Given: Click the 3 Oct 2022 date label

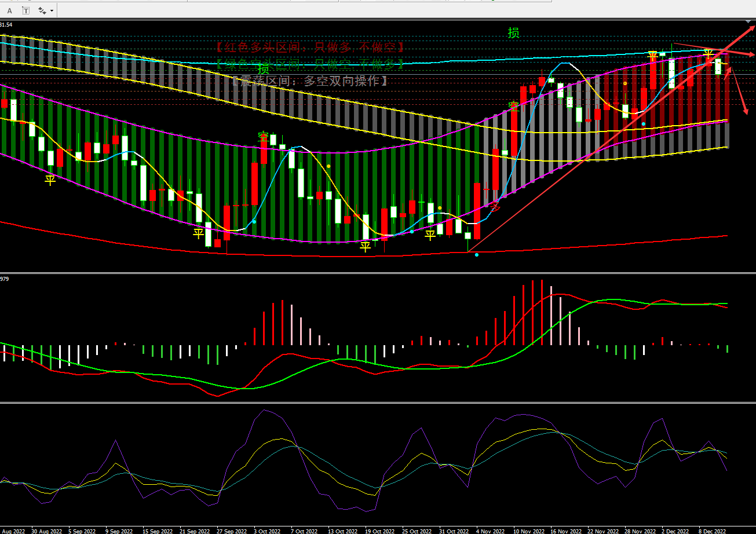Looking at the screenshot, I should pos(268,531).
